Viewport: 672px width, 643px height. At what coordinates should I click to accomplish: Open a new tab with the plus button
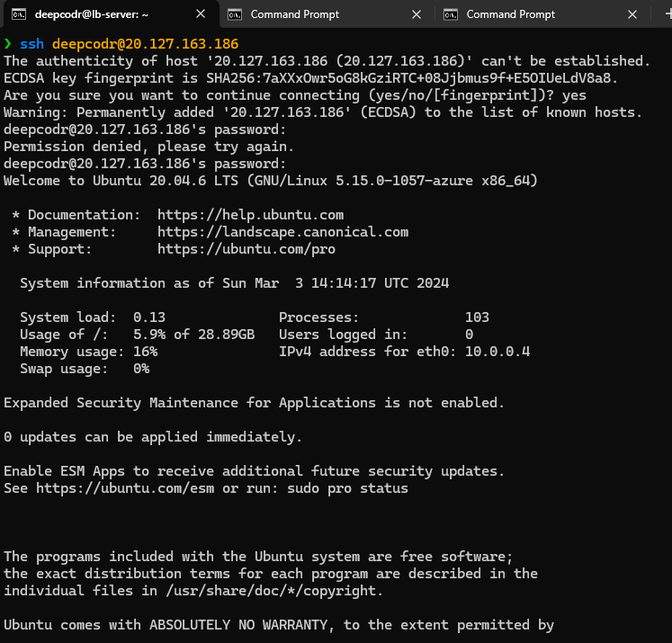(x=663, y=14)
